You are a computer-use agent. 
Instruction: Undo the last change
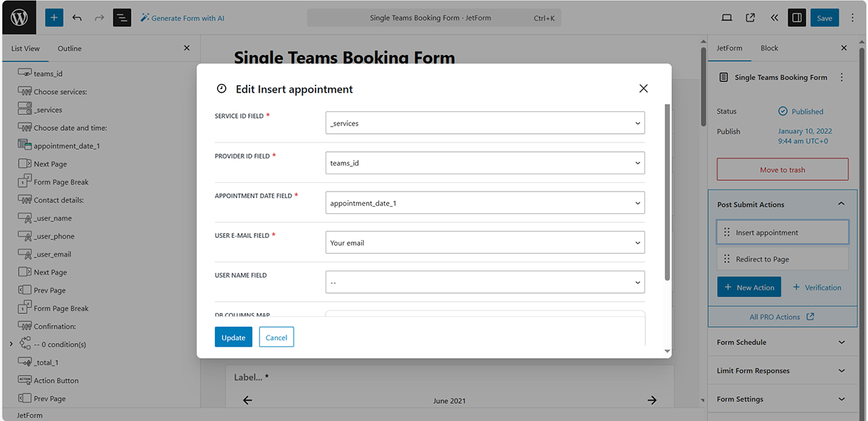tap(77, 18)
